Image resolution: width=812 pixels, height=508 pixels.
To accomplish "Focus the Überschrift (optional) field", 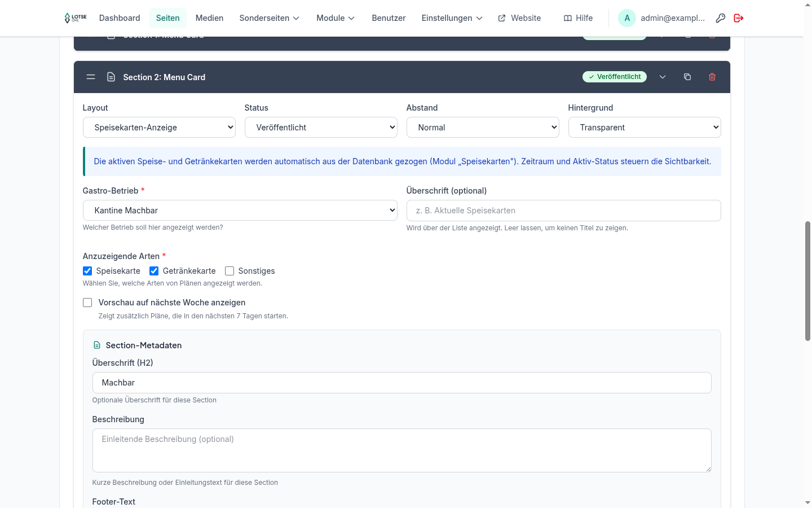I will pyautogui.click(x=563, y=211).
